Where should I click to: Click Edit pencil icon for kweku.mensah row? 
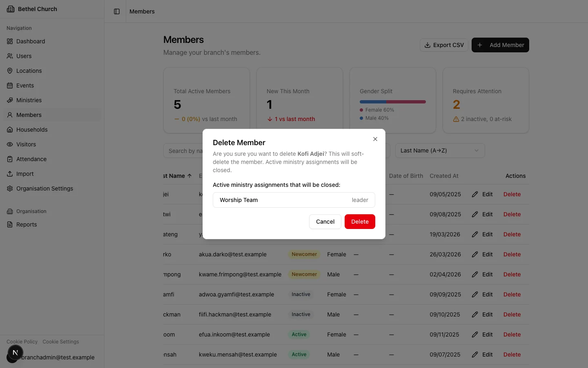(x=475, y=355)
